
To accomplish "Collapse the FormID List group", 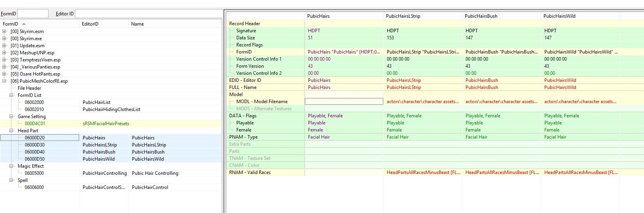I will point(11,95).
